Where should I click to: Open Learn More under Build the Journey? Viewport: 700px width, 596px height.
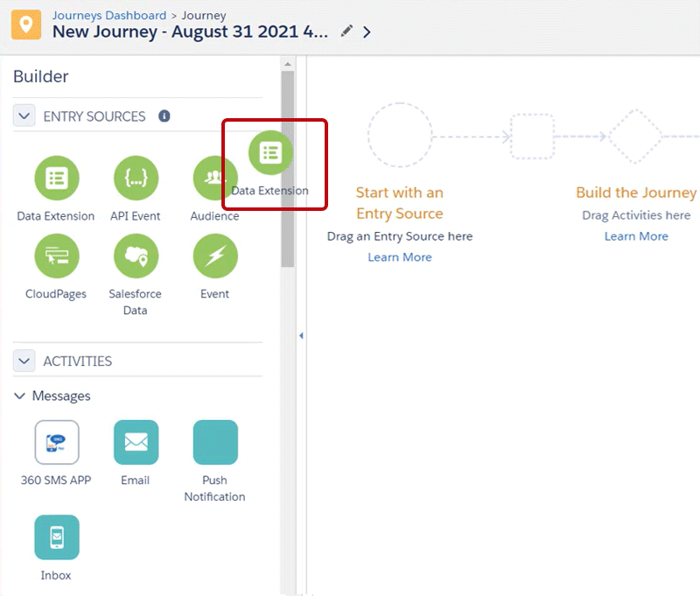click(636, 236)
